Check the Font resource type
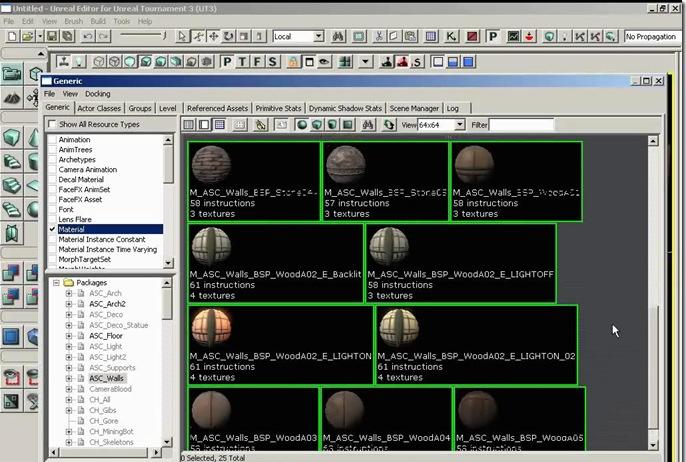 (52, 210)
